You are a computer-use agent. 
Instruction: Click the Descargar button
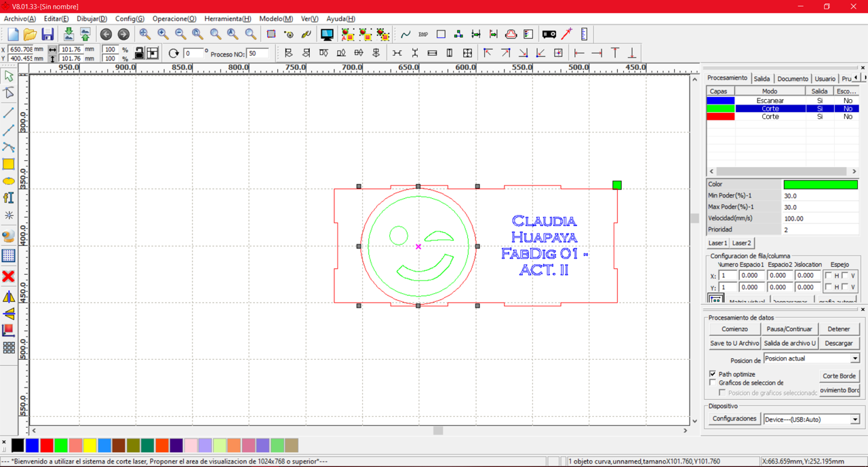click(839, 343)
